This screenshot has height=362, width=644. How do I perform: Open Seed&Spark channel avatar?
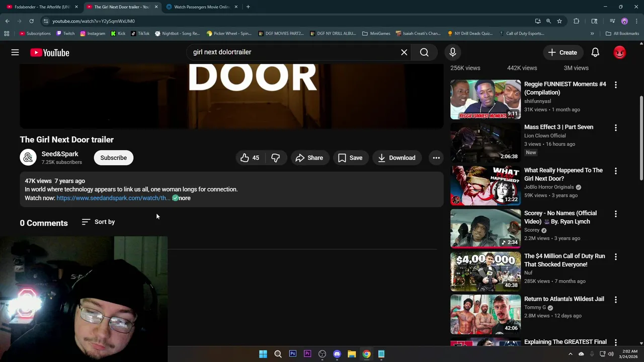(28, 157)
